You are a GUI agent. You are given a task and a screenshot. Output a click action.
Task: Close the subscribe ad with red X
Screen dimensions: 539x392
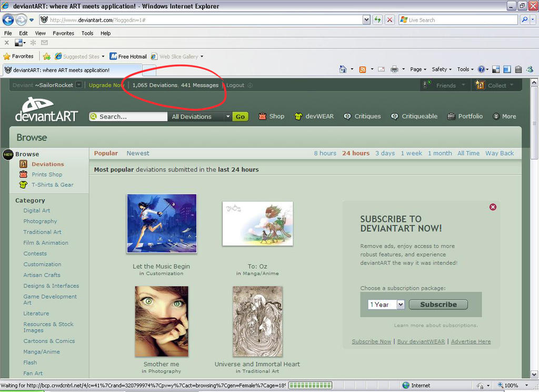coord(493,207)
